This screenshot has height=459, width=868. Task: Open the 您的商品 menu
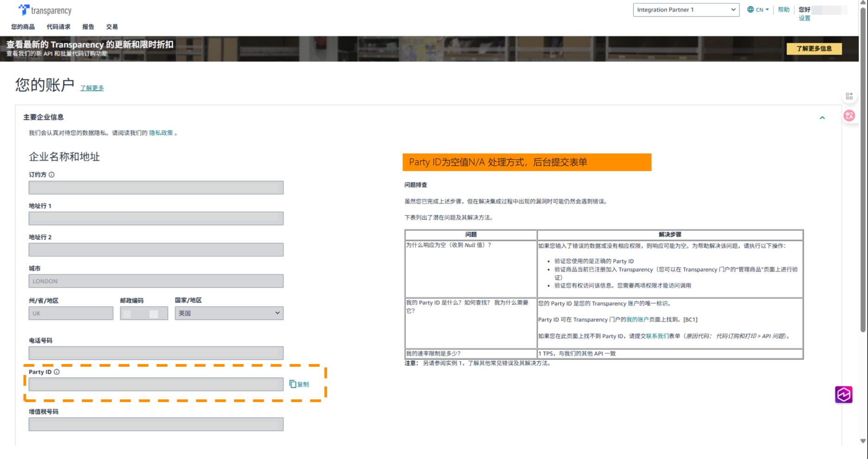23,27
